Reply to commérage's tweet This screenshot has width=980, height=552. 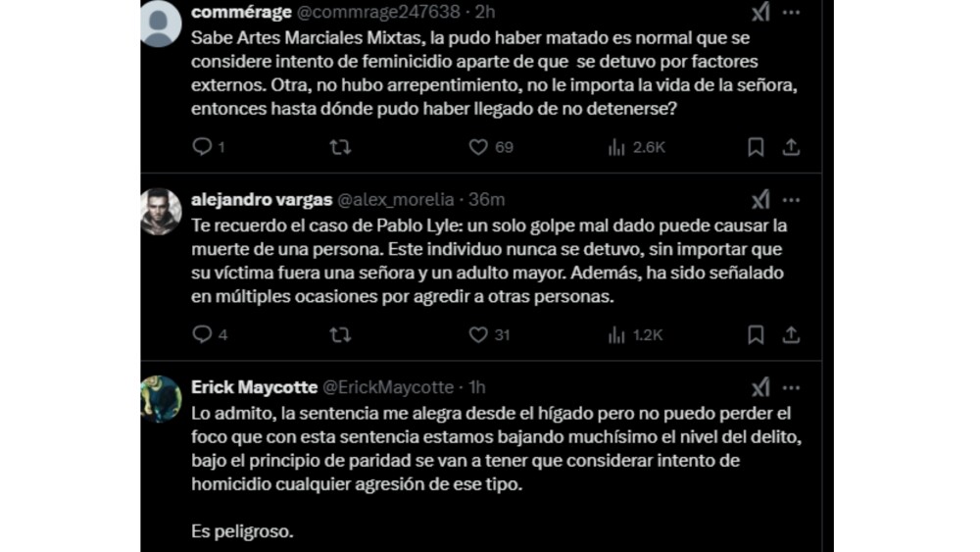[202, 147]
